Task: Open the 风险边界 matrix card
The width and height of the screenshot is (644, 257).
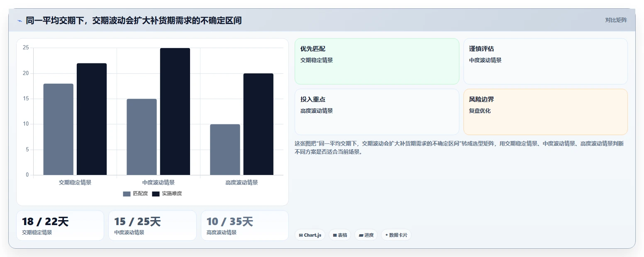Action: 546,112
